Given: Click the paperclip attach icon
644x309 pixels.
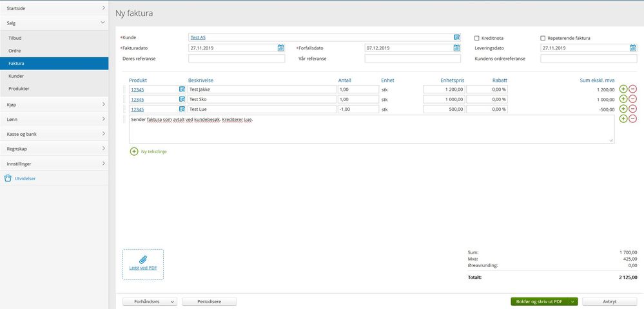Looking at the screenshot, I should (x=143, y=259).
